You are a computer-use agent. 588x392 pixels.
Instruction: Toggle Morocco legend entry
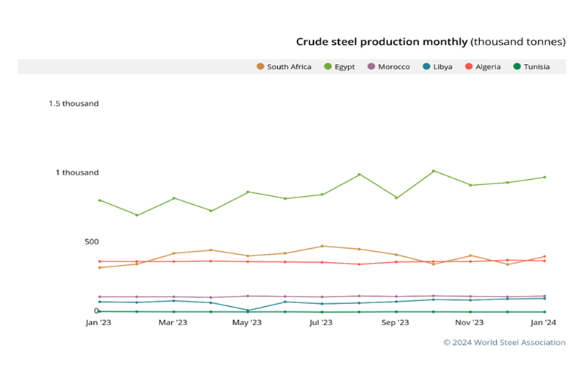(393, 67)
